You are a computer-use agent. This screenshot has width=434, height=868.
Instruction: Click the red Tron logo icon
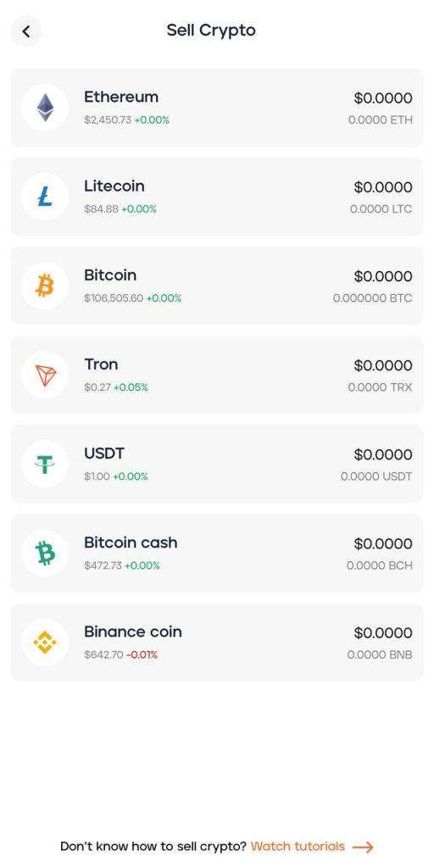(x=46, y=376)
